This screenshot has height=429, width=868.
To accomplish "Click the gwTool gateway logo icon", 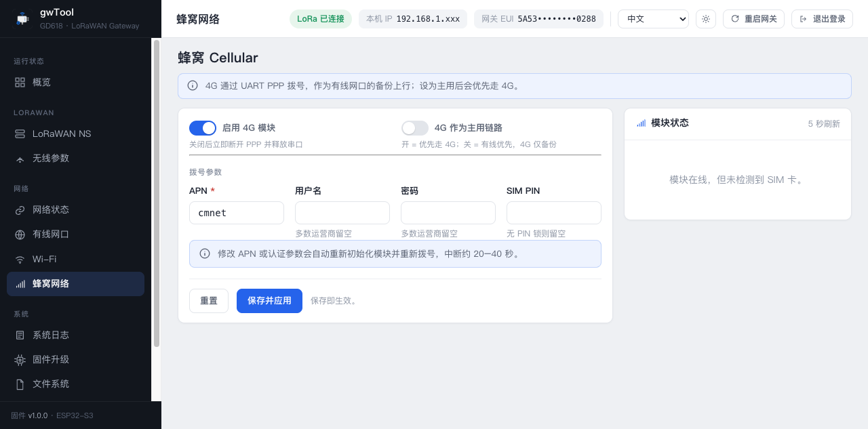I will pyautogui.click(x=22, y=19).
